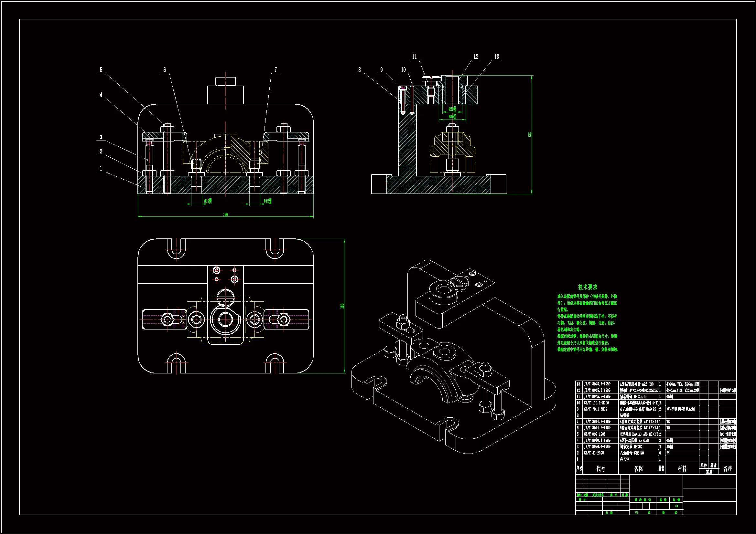Screen dimensions: 756x534
Task: Click the 夹具体 name cell in row 1
Action: pyautogui.click(x=624, y=459)
